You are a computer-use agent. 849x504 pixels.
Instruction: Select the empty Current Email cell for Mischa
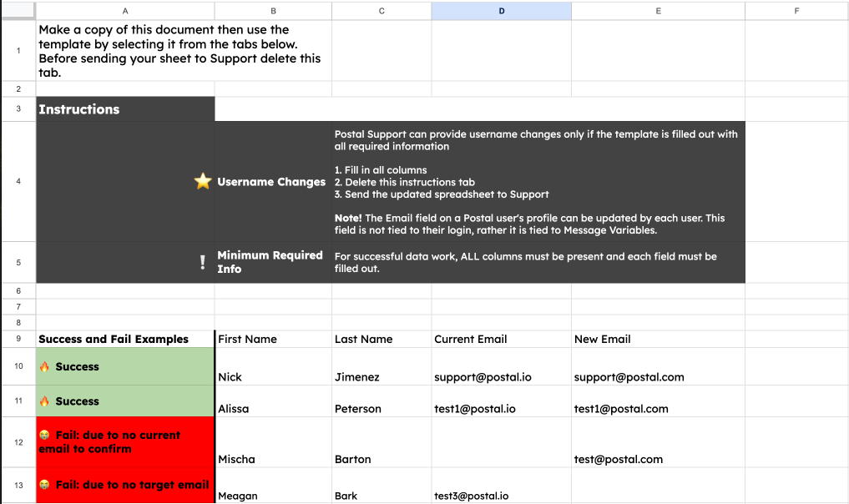coord(501,442)
